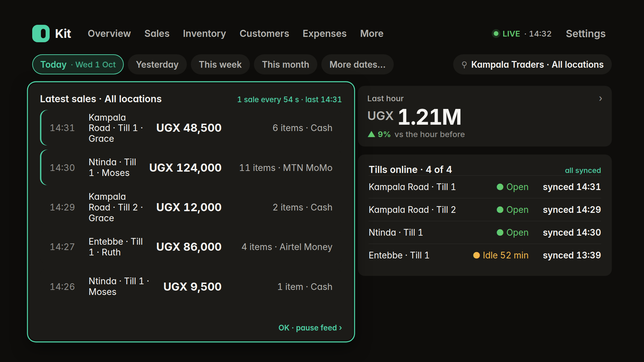The image size is (644, 362).
Task: Open Settings
Action: (586, 34)
